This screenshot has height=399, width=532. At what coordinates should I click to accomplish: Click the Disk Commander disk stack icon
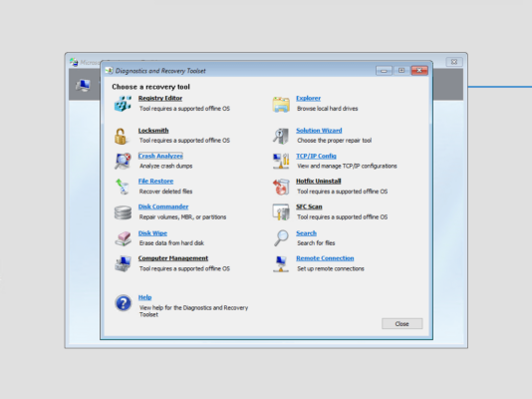click(123, 212)
